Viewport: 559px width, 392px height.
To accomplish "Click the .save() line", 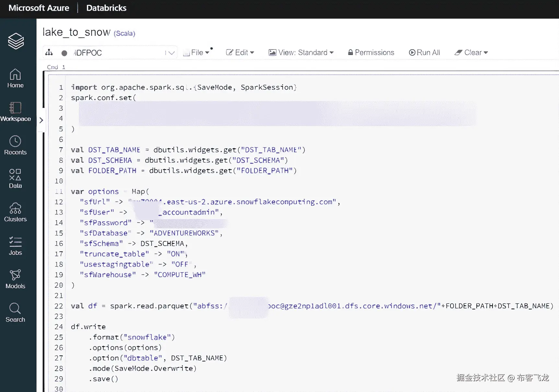I will pos(103,379).
